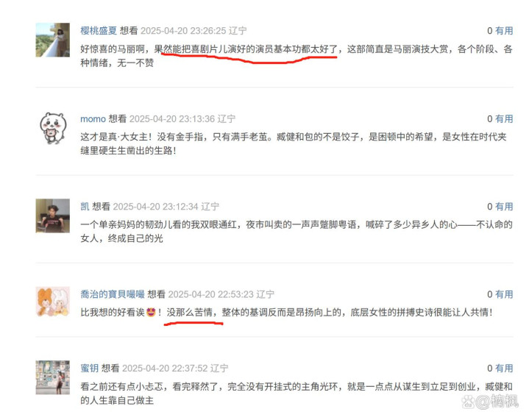Mark 樱桃盛夏's review as 有用
The height and width of the screenshot is (420, 529).
pos(504,31)
